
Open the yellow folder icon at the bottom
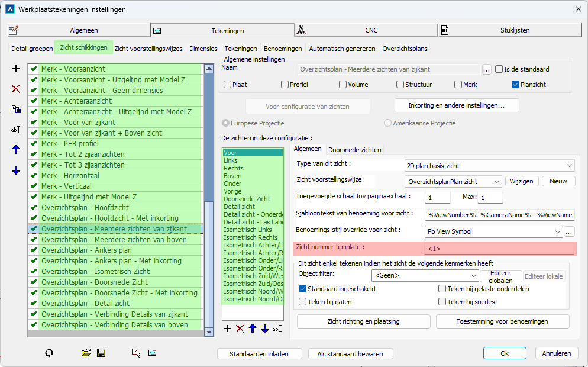tap(86, 353)
